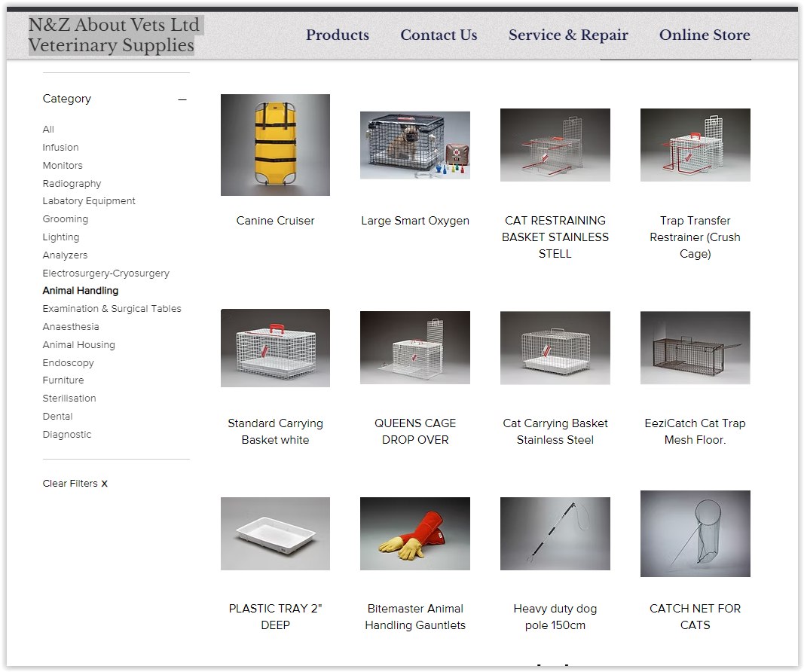Click the Catch Net for Cats picture

point(695,533)
